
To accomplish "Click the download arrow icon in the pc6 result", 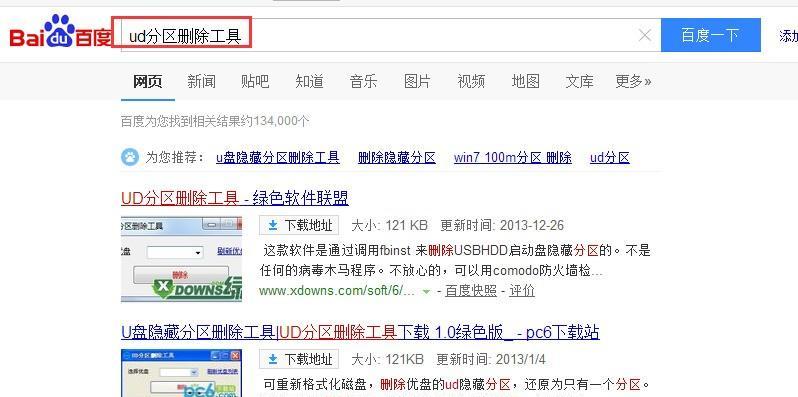I will [x=273, y=359].
